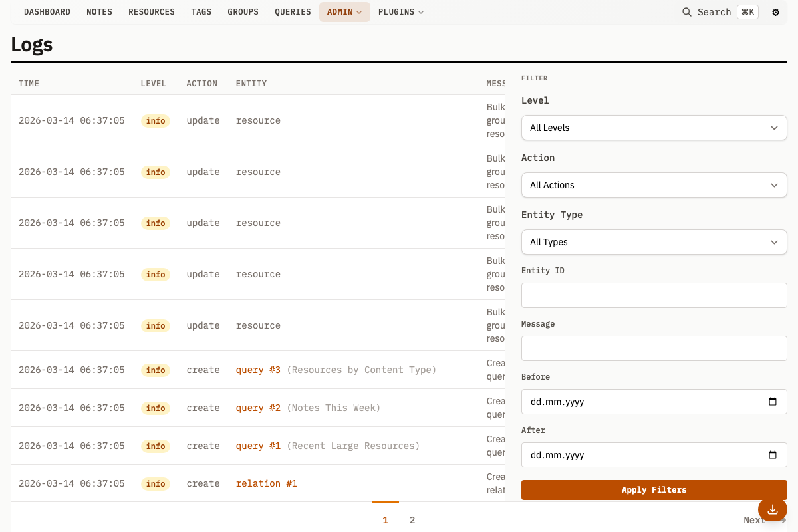This screenshot has height=532, width=798.
Task: Focus the Entity ID input field
Action: (654, 295)
